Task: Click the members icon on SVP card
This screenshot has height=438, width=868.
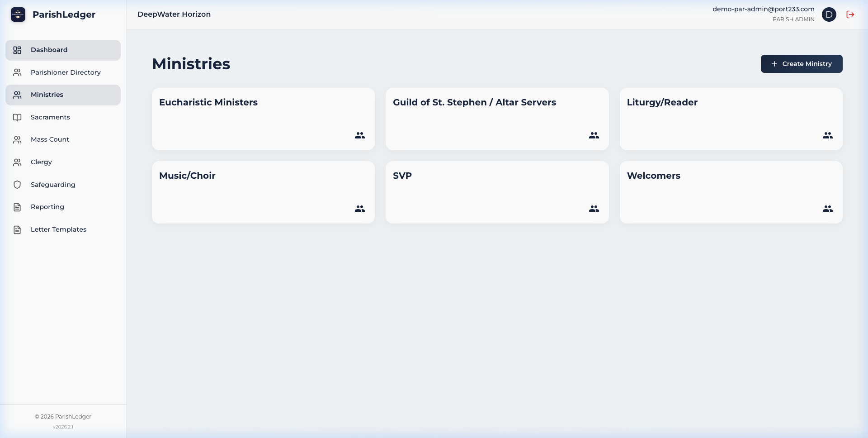Action: pyautogui.click(x=593, y=209)
